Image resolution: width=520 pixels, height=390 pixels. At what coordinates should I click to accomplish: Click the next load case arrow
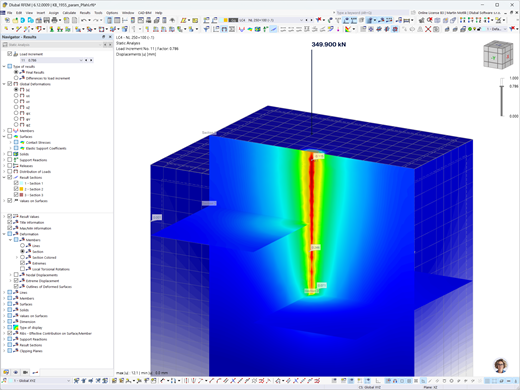coord(311,20)
